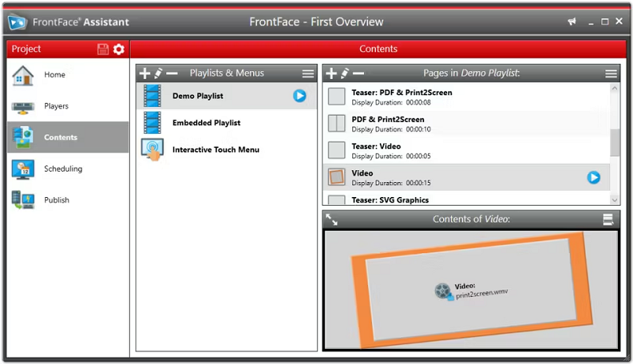
Task: Open Playlists & Menus hamburger menu
Action: (308, 74)
